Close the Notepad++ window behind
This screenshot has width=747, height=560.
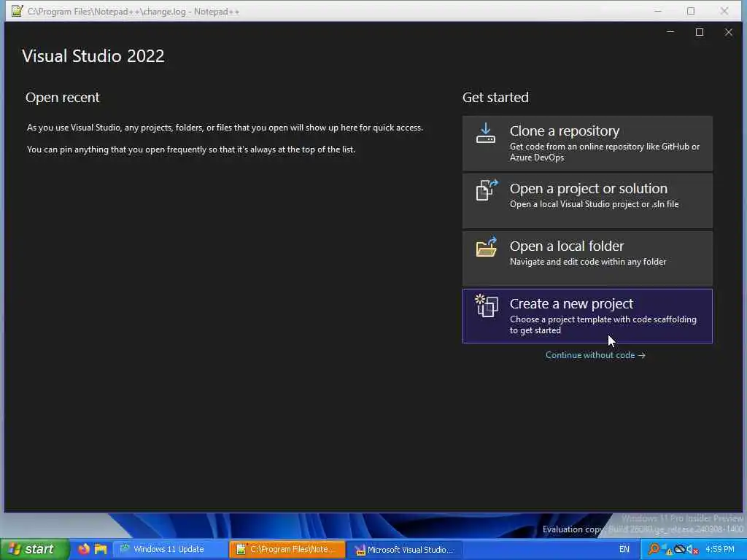(724, 11)
